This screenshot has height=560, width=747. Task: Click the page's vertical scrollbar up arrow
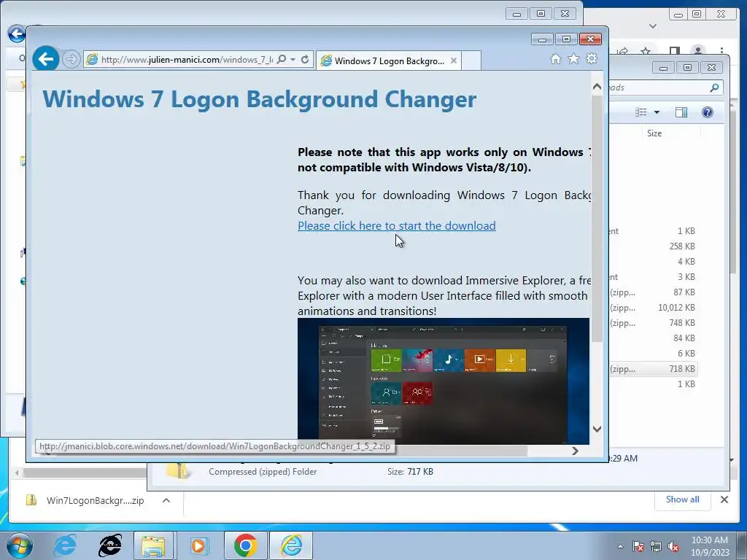(597, 87)
